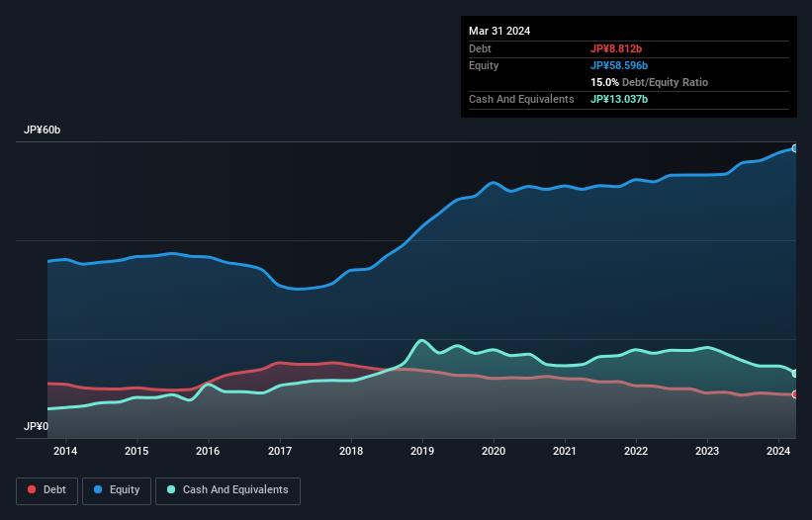Image resolution: width=812 pixels, height=520 pixels.
Task: Click the Mar 31 2024 tooltip date
Action: click(499, 31)
